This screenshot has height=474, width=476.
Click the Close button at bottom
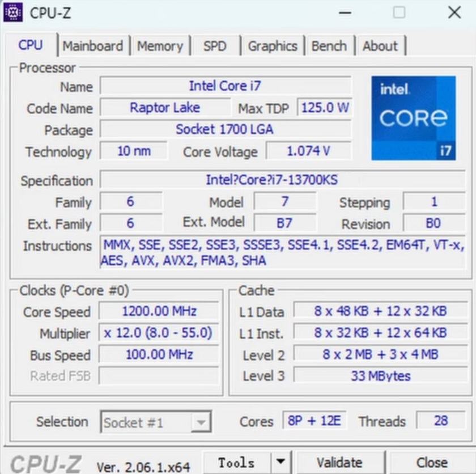tap(432, 463)
